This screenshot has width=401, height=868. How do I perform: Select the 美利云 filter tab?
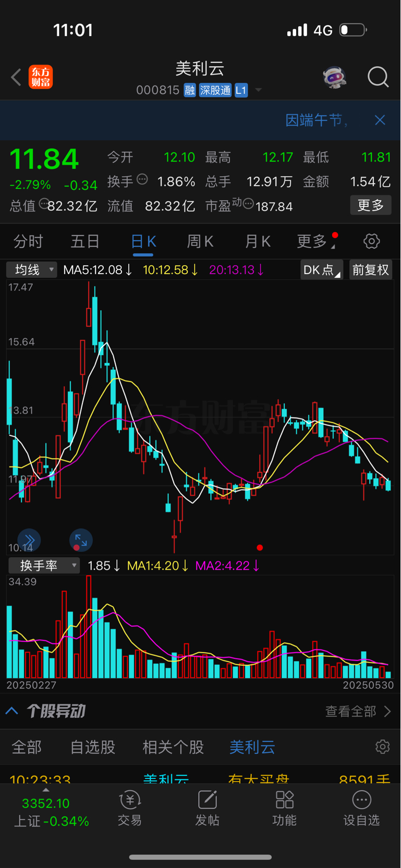pyautogui.click(x=252, y=747)
